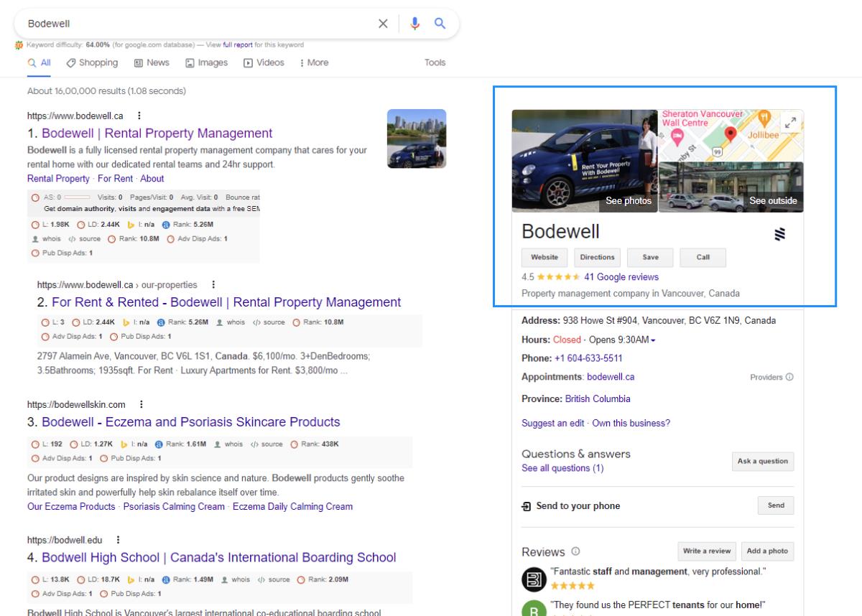
Task: Open the options menu beside https://bodwell.edu
Action: coord(118,540)
